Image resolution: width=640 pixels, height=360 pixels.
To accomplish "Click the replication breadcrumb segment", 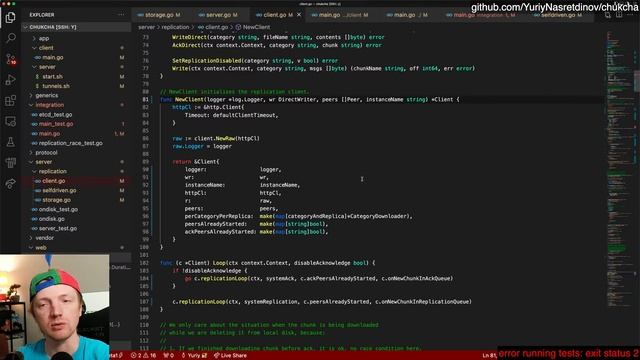I will 175,27.
